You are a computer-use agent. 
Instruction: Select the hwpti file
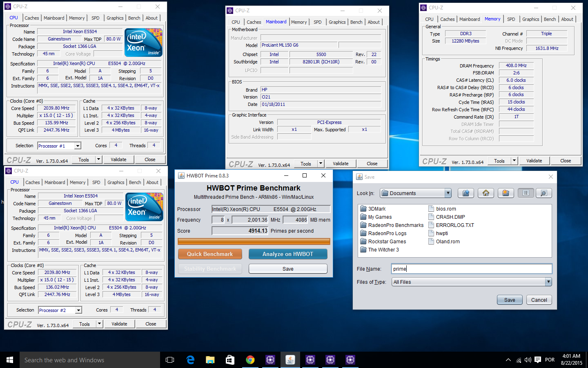click(x=438, y=233)
